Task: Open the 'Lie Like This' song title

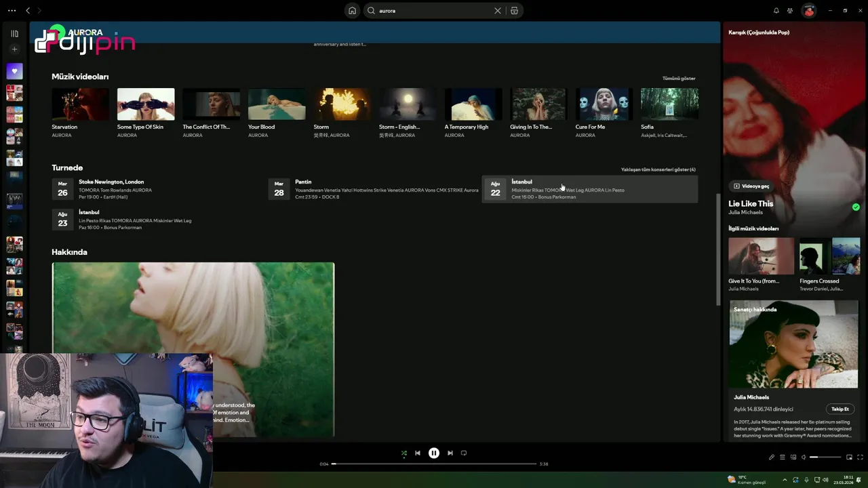Action: 751,203
